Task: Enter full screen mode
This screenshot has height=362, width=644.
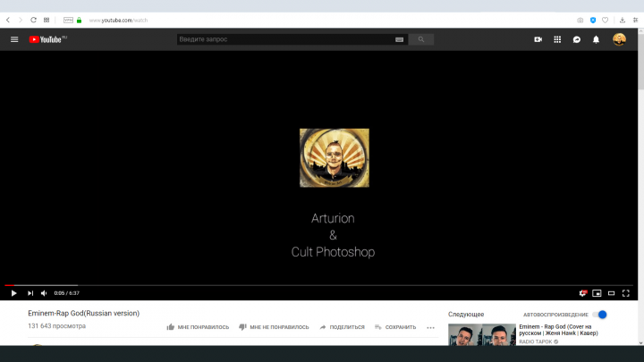Action: point(626,293)
